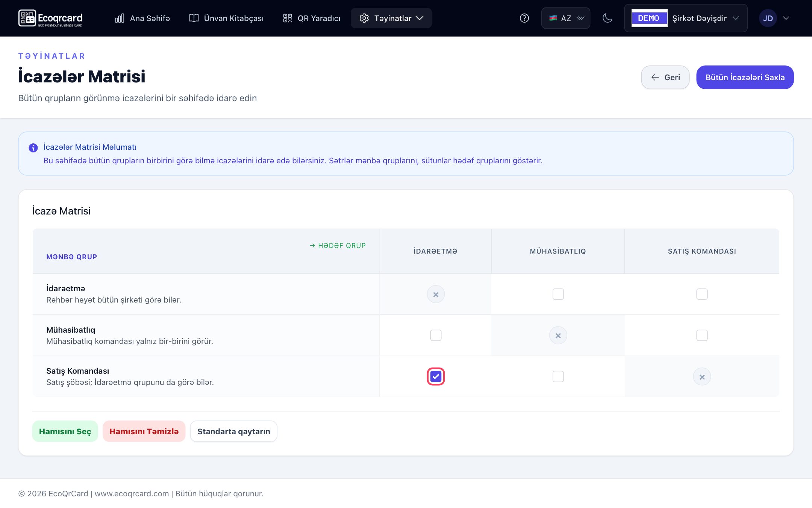Click the book icon for Ünvan Kitabçası
This screenshot has width=812, height=508.
194,18
